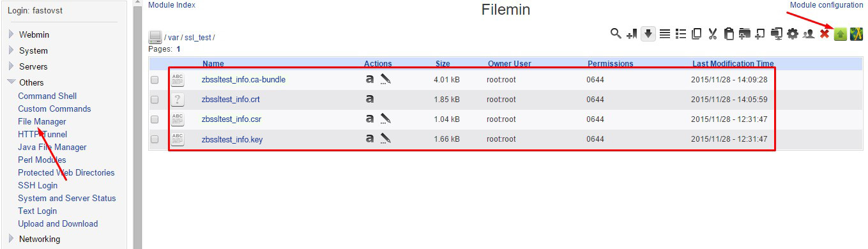Rename zbssltest_info.ca-bundle via its 'a' icon

pos(369,80)
